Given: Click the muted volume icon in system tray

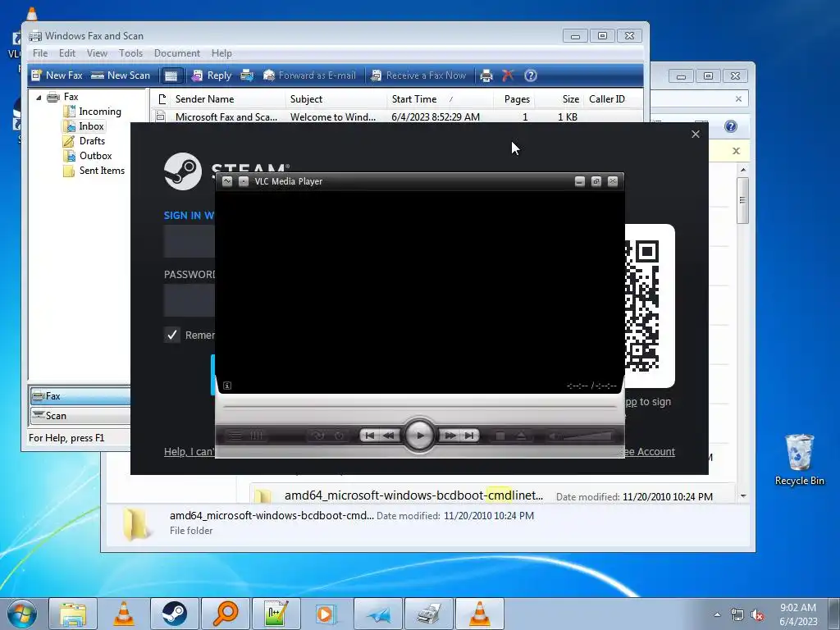Looking at the screenshot, I should [x=757, y=614].
